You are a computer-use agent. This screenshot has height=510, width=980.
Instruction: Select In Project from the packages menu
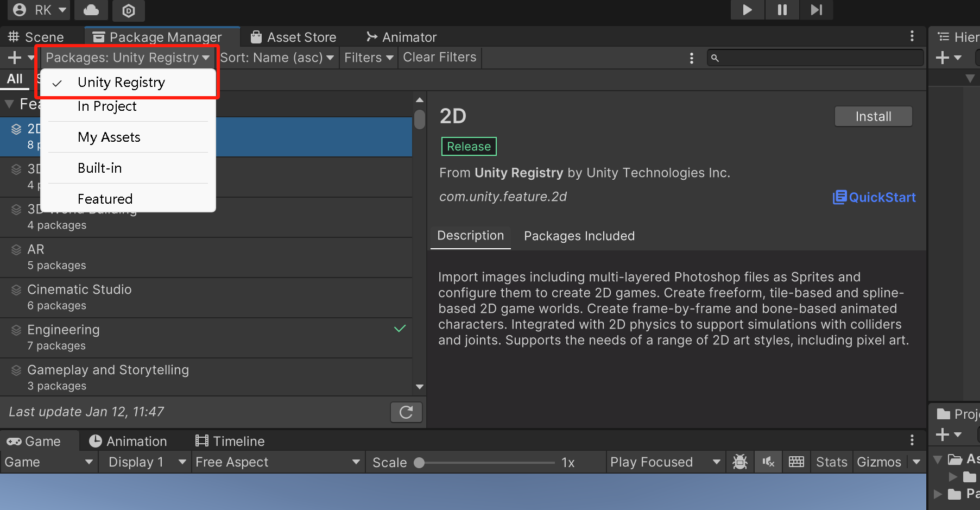tap(107, 106)
